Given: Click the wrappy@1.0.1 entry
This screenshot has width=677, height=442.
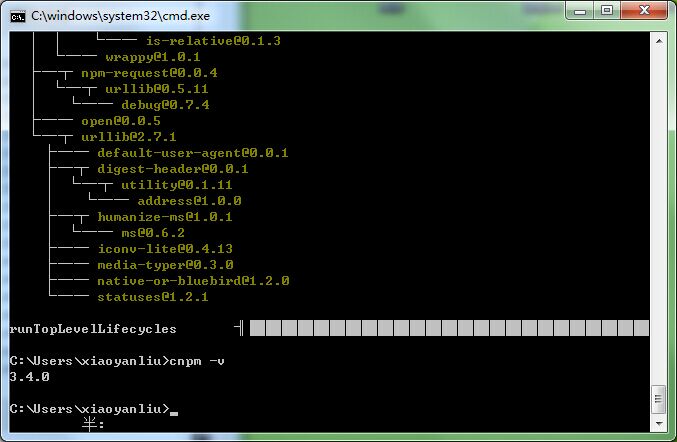Looking at the screenshot, I should [x=153, y=57].
